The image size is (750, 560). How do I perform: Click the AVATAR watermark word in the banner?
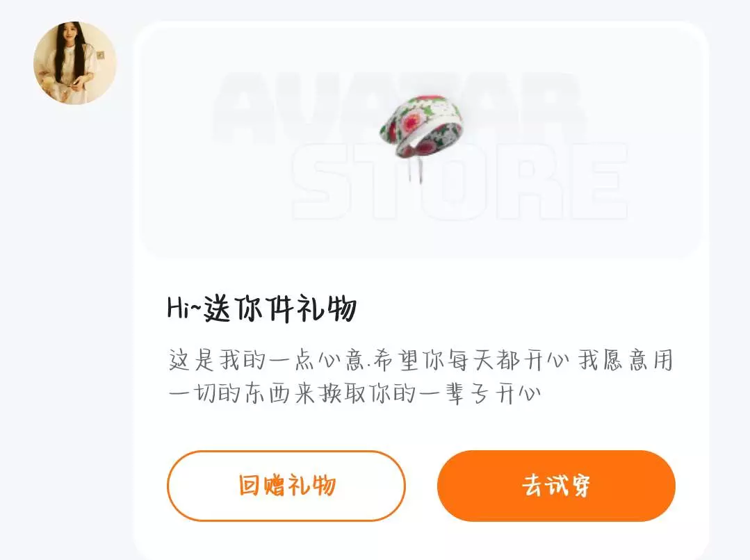click(x=400, y=108)
